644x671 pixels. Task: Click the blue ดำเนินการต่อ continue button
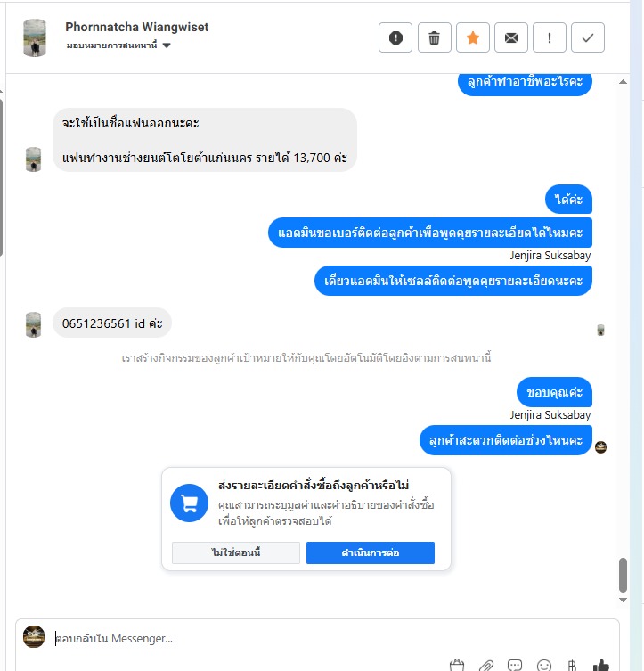pyautogui.click(x=371, y=552)
